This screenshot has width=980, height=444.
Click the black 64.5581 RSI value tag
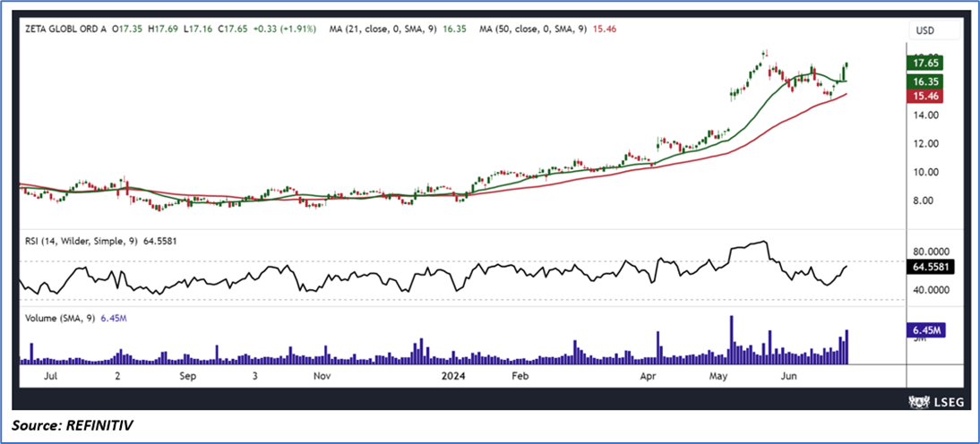coord(929,267)
